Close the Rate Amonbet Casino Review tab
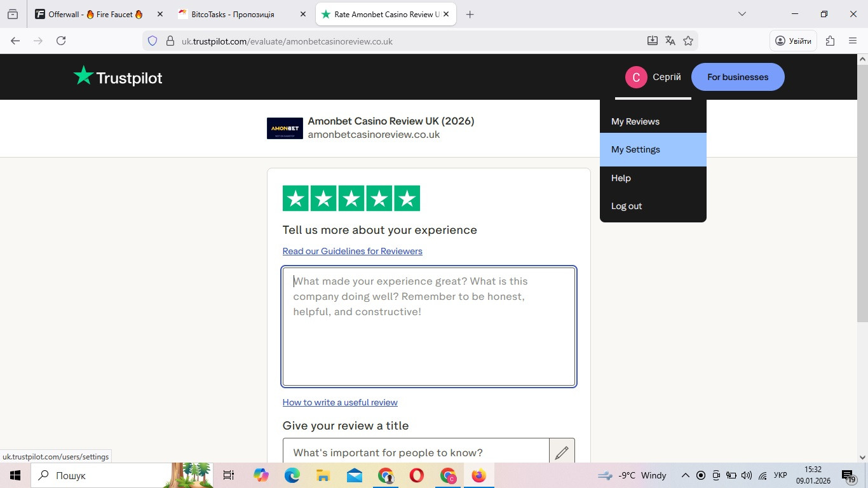Image resolution: width=868 pixels, height=488 pixels. click(x=446, y=14)
